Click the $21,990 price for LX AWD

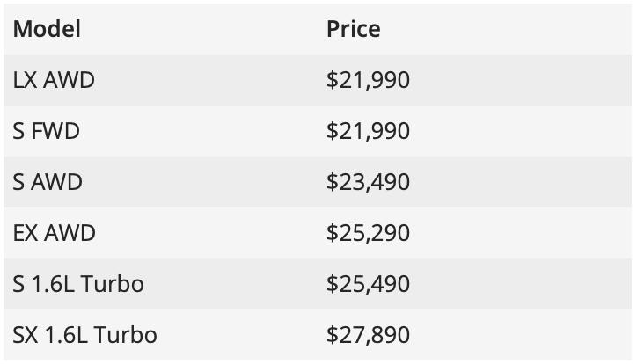pos(368,81)
